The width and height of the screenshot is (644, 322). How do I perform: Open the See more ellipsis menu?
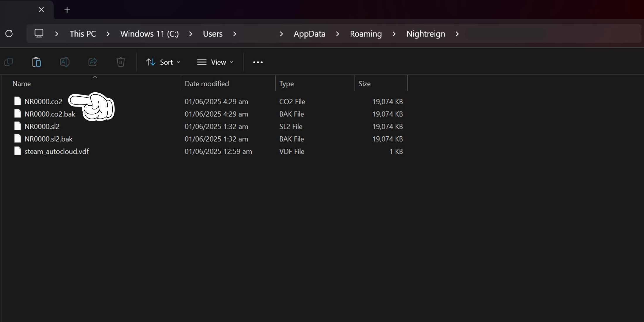coord(258,62)
